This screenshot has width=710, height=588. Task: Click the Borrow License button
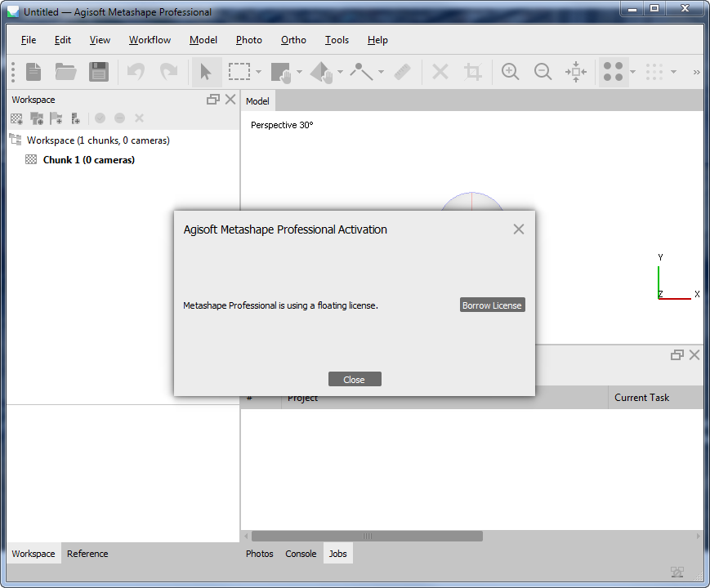pos(492,305)
